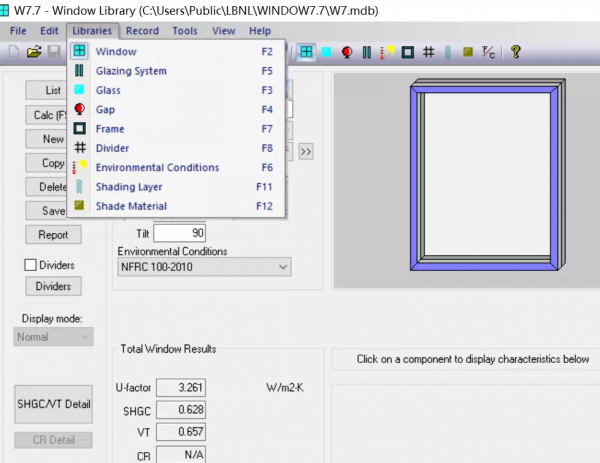Open Window library from toolbar icon
This screenshot has height=463, width=600.
click(x=306, y=52)
